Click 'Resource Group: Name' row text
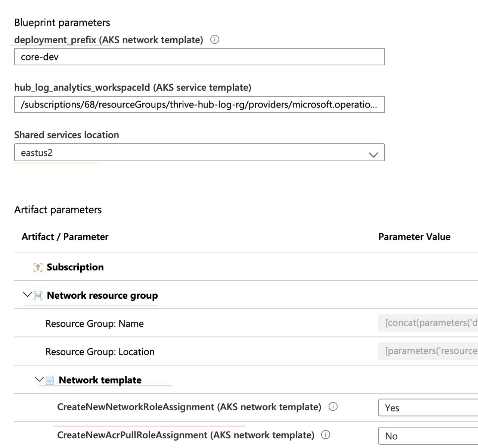The width and height of the screenshot is (478, 448). coord(94,324)
